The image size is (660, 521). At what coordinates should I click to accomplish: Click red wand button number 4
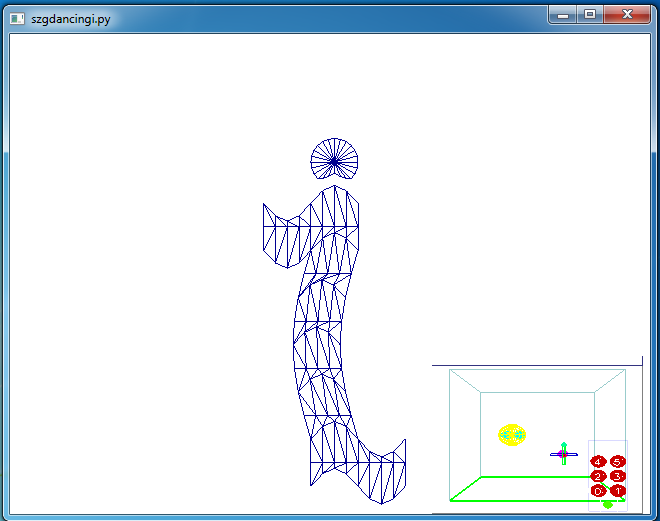pos(598,462)
